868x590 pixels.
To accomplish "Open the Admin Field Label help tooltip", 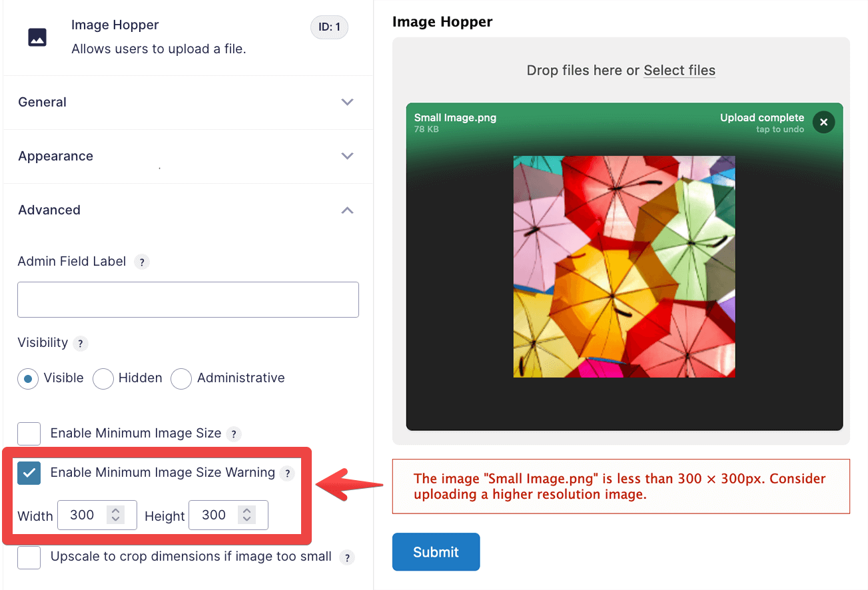I will 141,262.
